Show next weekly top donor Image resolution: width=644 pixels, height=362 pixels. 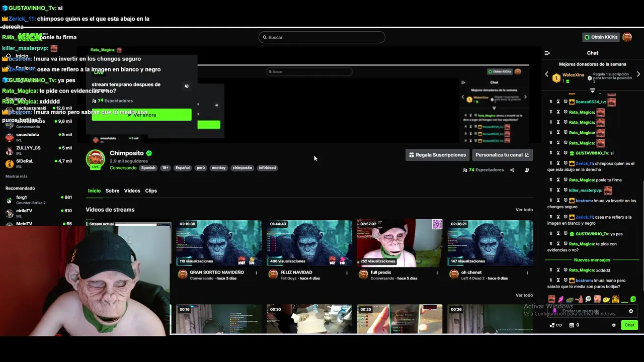pyautogui.click(x=638, y=74)
